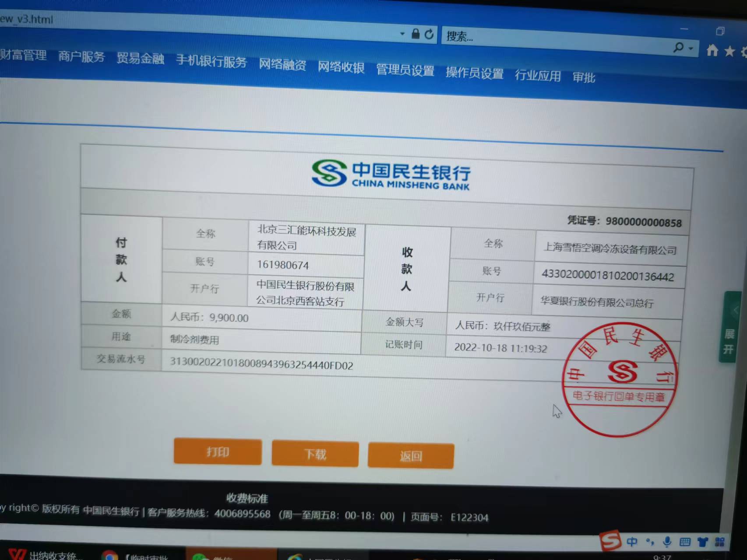Click the Sogou input method S logo
This screenshot has width=747, height=560.
pos(610,541)
